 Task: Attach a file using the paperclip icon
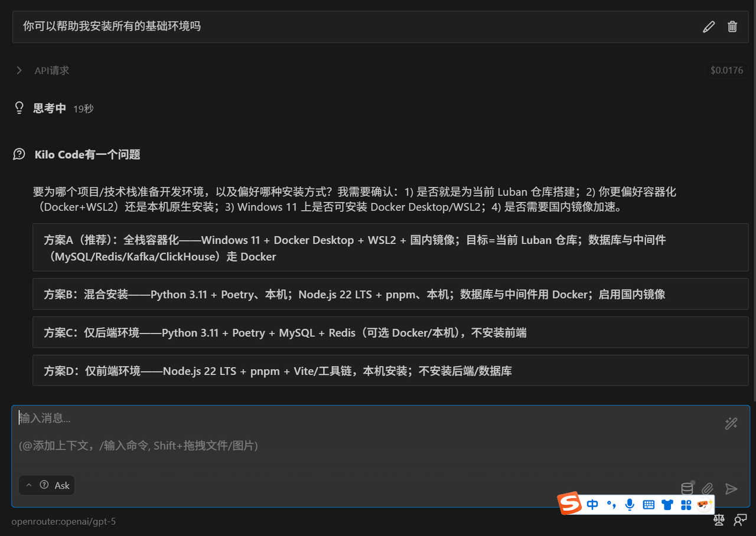pyautogui.click(x=708, y=488)
